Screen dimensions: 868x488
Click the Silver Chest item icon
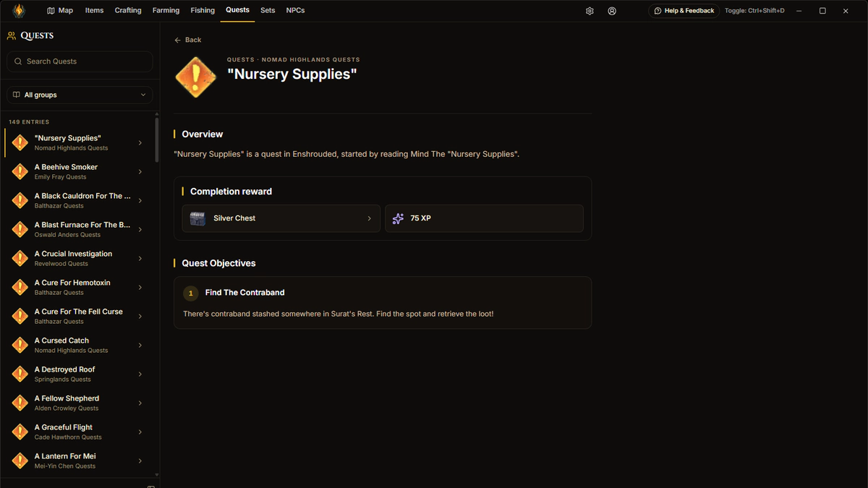point(197,218)
